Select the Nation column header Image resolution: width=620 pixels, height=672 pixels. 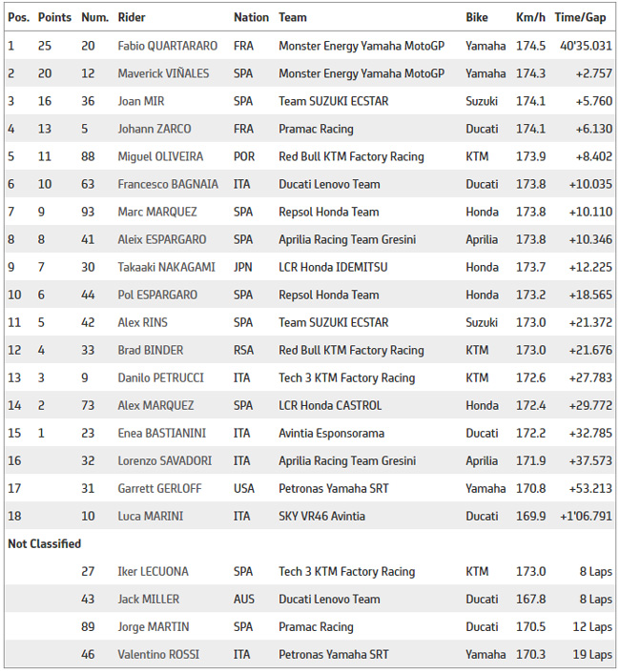click(x=251, y=17)
